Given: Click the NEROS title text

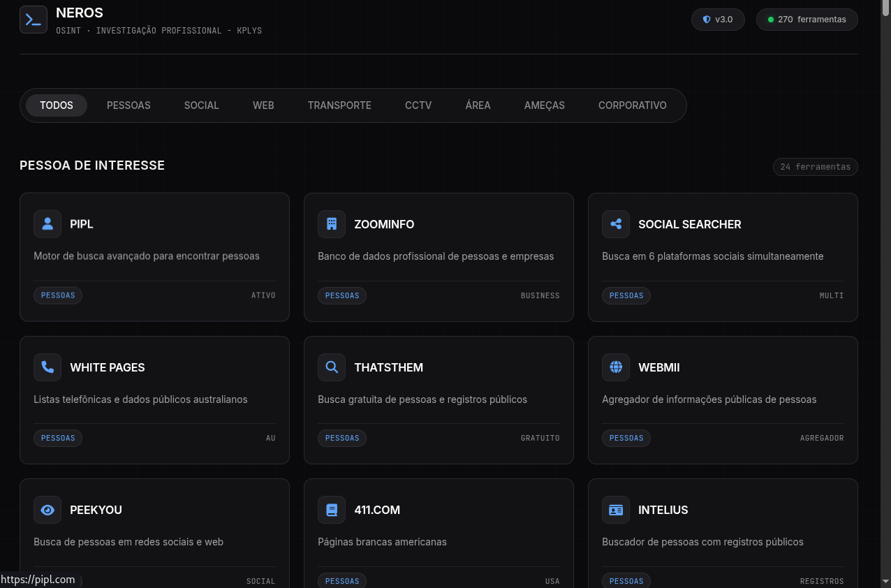Looking at the screenshot, I should coord(80,13).
